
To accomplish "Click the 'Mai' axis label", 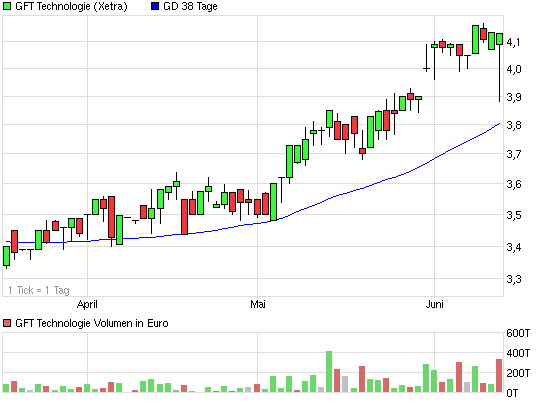I will [x=258, y=304].
